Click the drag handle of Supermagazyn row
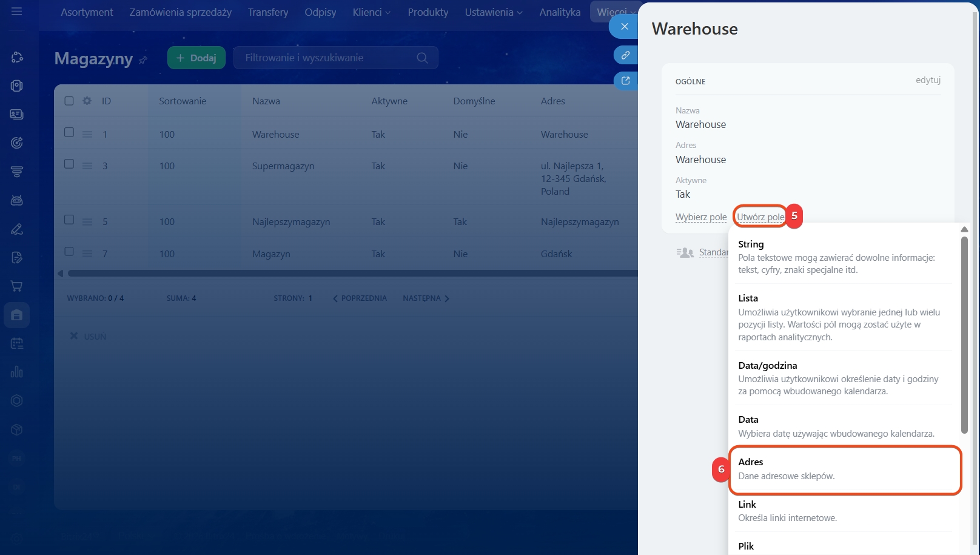 tap(87, 166)
